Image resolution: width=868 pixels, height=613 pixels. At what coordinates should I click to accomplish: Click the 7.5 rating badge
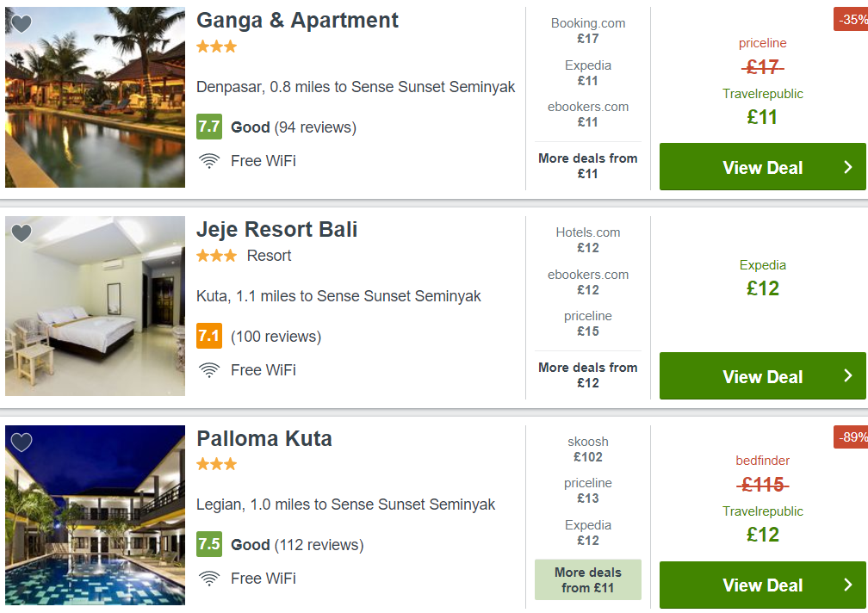tap(209, 544)
